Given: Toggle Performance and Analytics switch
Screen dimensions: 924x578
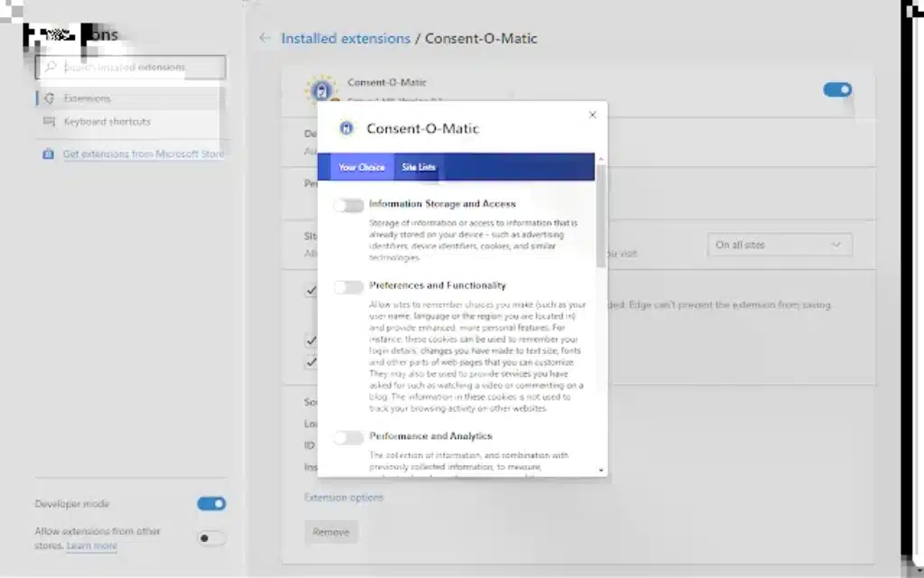Looking at the screenshot, I should point(348,438).
